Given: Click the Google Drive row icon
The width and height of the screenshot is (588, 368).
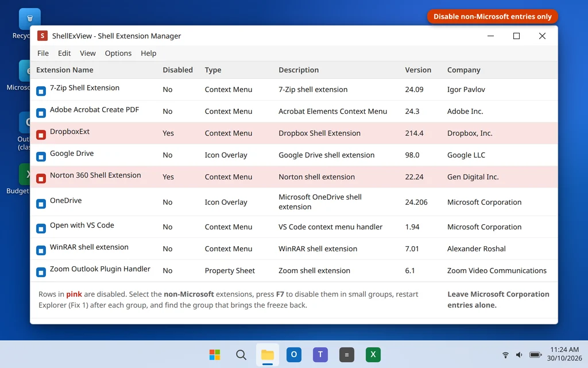Looking at the screenshot, I should 41,156.
